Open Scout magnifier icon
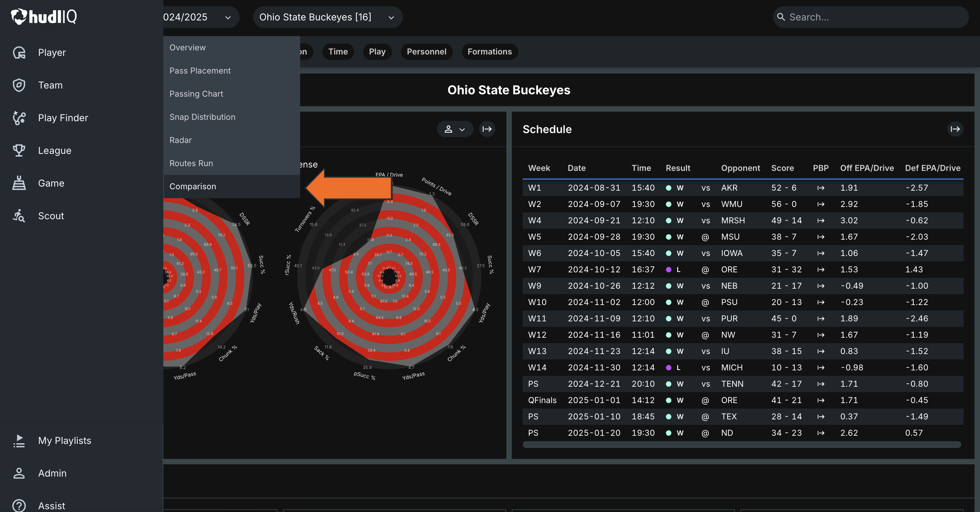Image resolution: width=980 pixels, height=512 pixels. (19, 216)
